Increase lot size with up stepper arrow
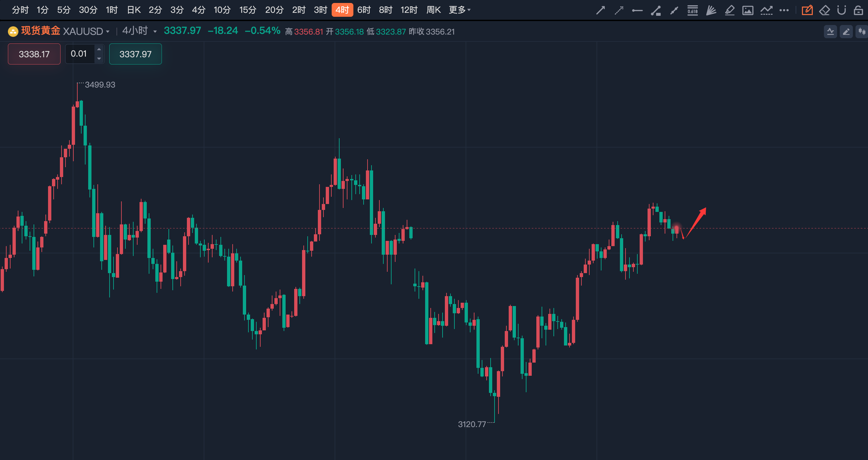This screenshot has height=460, width=868. [99, 49]
